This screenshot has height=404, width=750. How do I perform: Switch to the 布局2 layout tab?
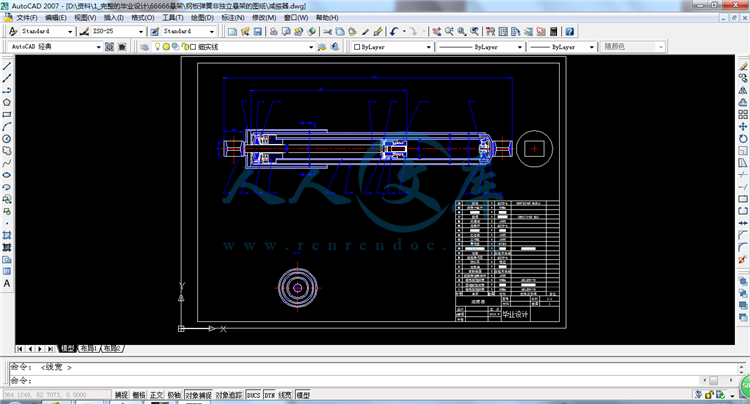tap(112, 349)
